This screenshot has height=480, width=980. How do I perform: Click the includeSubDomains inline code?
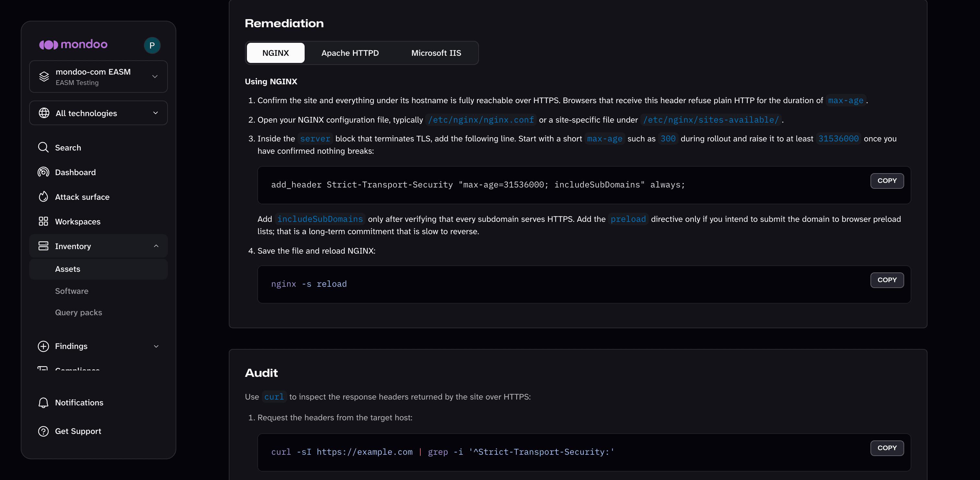point(320,219)
